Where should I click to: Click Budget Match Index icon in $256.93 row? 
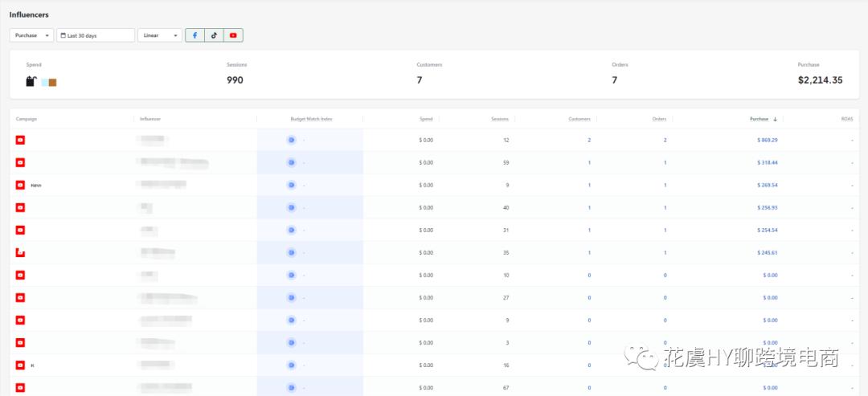point(291,207)
